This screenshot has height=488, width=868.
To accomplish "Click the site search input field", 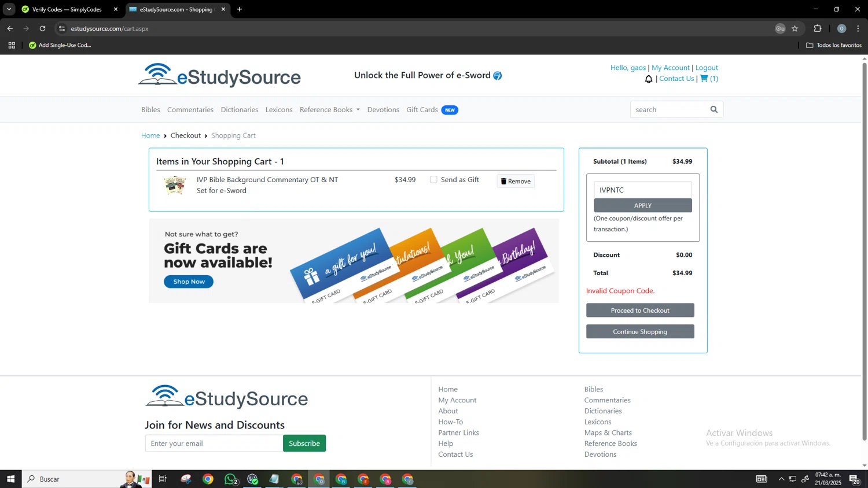I will coord(668,109).
